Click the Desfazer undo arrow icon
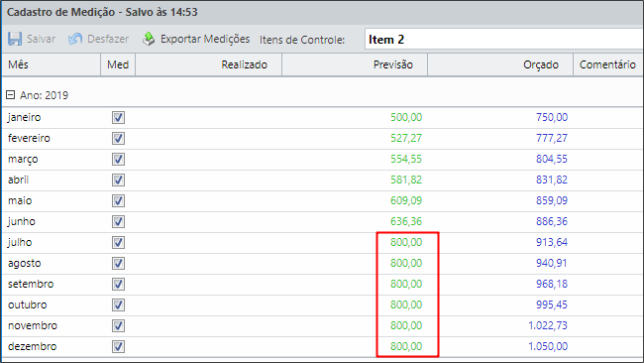Viewport: 644px width, 363px height. (x=75, y=39)
